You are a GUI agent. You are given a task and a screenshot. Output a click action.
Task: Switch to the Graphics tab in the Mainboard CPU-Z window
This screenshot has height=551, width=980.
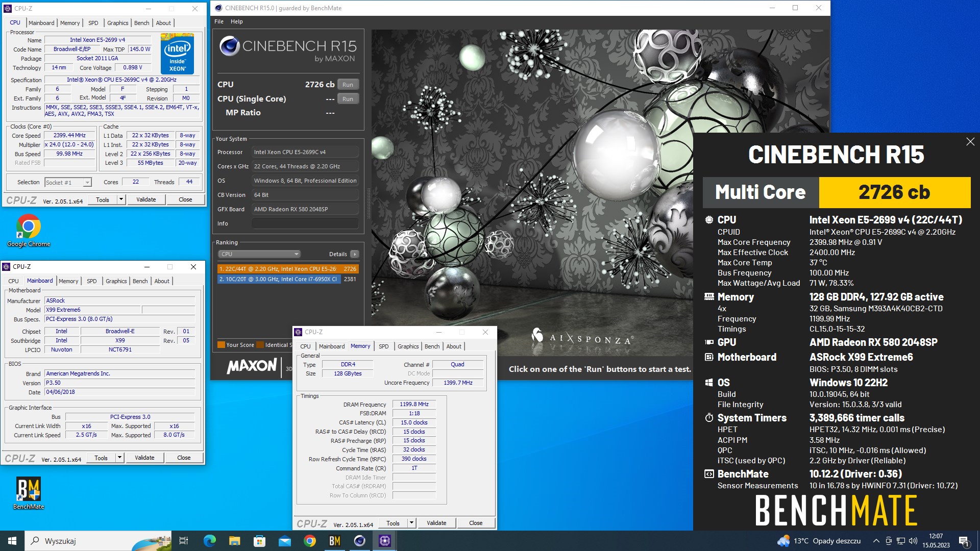(116, 281)
